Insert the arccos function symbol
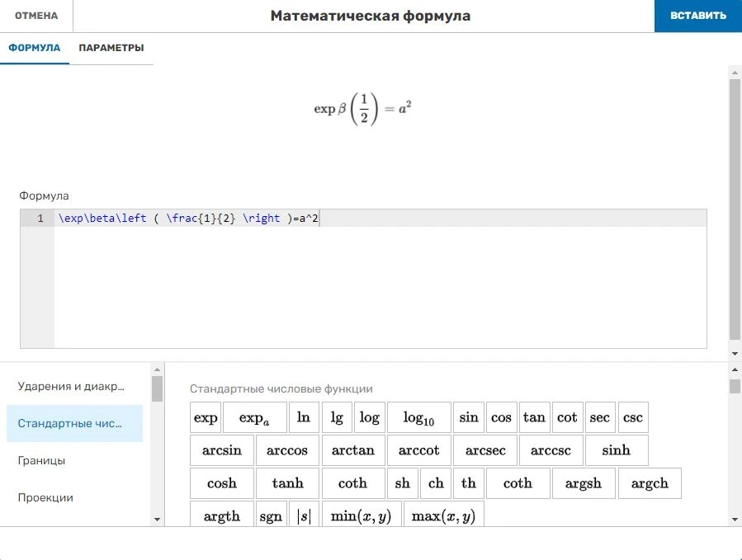 point(288,450)
